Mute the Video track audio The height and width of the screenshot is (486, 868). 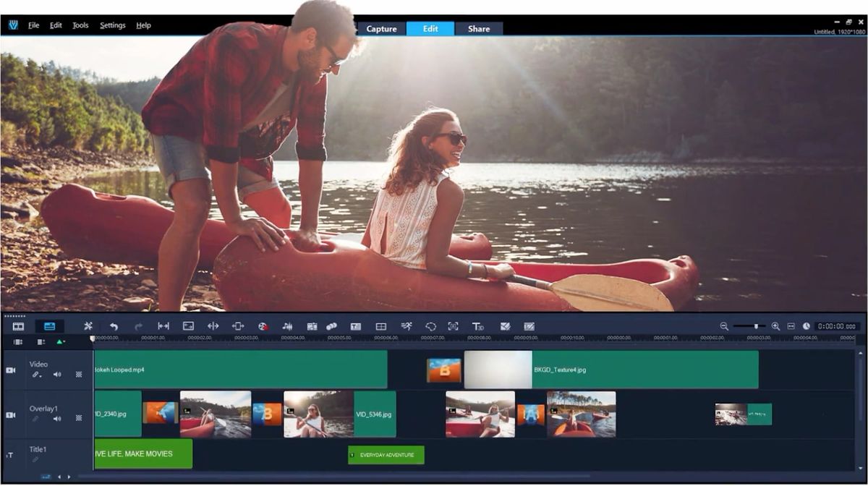pyautogui.click(x=57, y=375)
